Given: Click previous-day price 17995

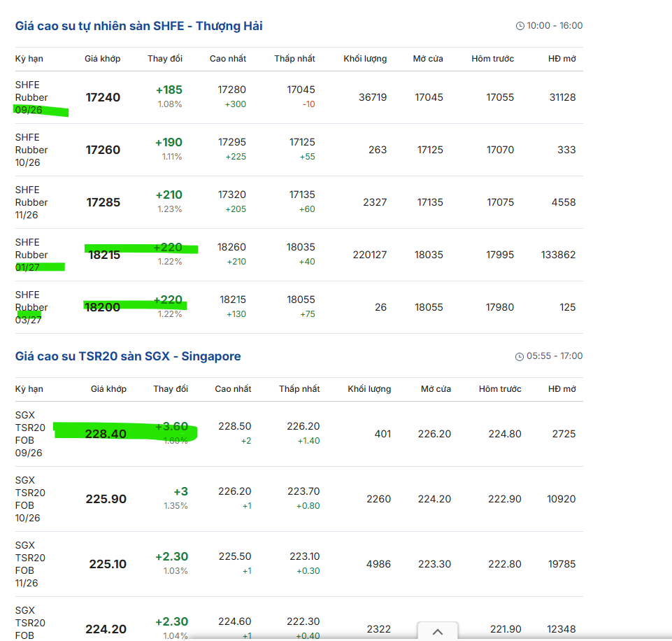Looking at the screenshot, I should pos(500,255).
